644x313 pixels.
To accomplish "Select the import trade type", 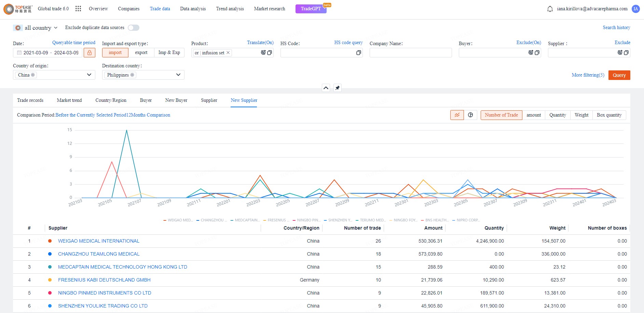I will point(115,53).
